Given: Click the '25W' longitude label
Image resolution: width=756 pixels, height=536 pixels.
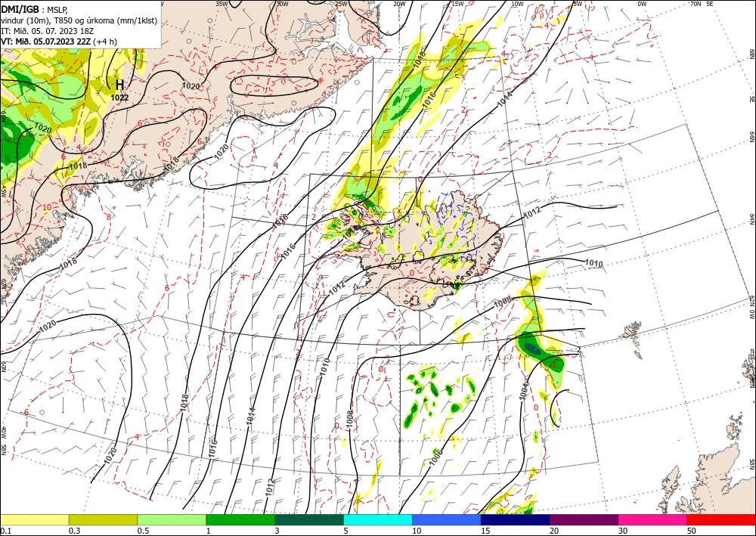Looking at the screenshot, I should click(342, 4).
